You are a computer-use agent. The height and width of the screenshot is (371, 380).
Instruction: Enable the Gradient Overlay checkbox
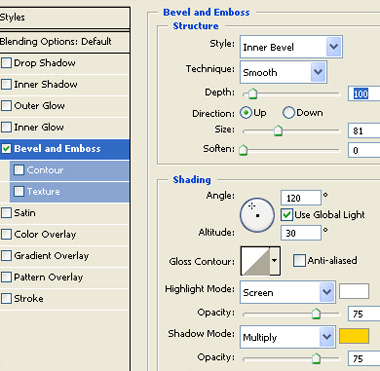(x=6, y=256)
